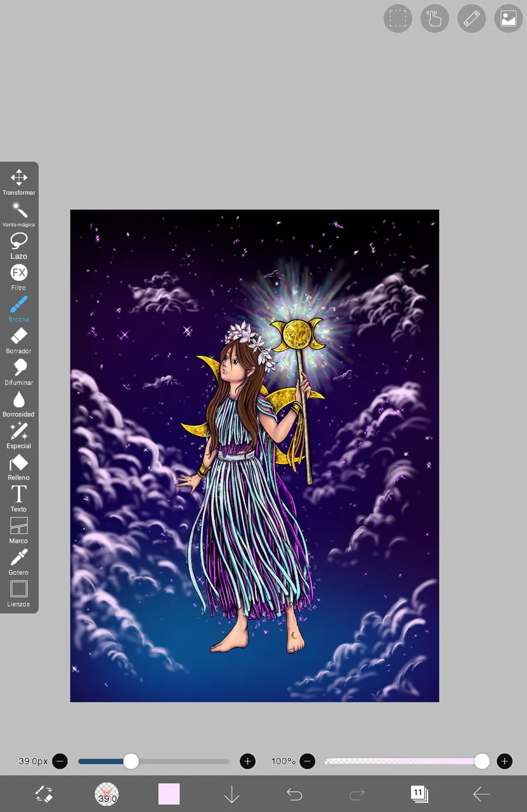Viewport: 527px width, 812px height.
Task: Redo the undone action
Action: (357, 794)
